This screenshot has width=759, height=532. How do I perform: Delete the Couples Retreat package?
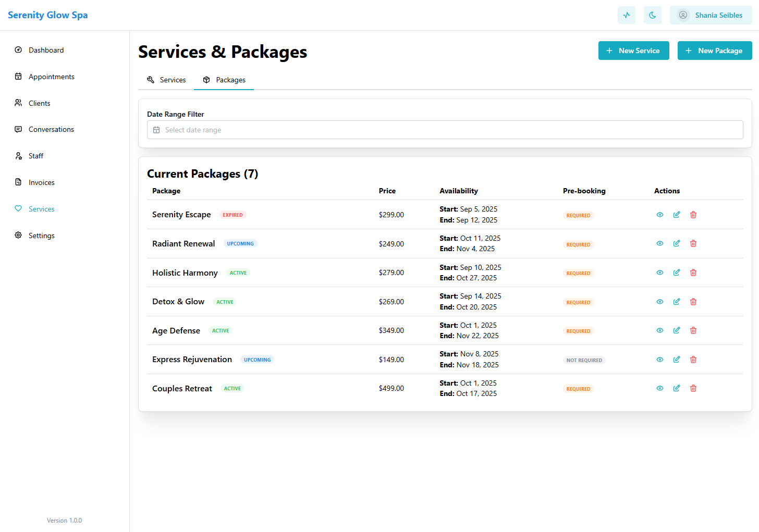pyautogui.click(x=693, y=388)
